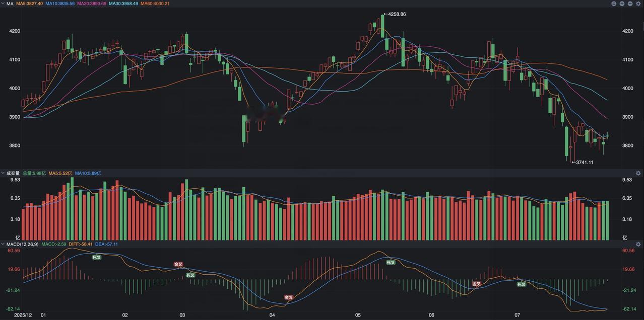Click the plus zoom-in icon in chart header
Viewport: 644px width, 320px height.
tap(622, 4)
